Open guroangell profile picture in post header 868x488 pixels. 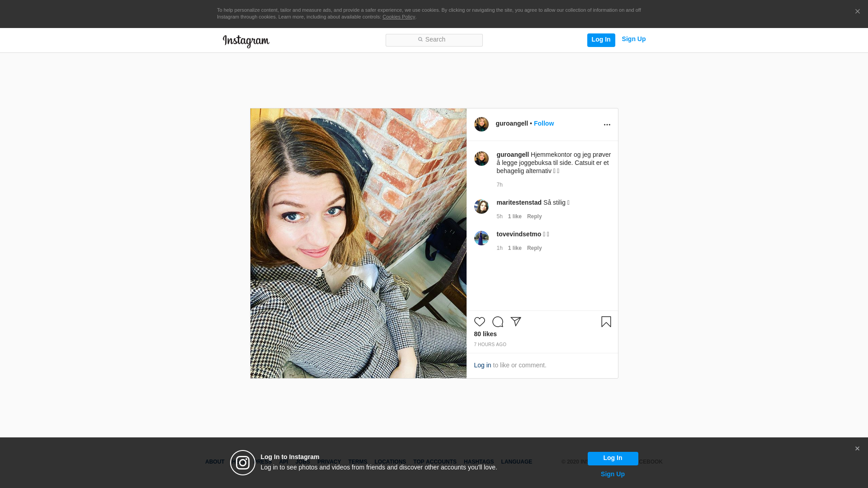[481, 124]
